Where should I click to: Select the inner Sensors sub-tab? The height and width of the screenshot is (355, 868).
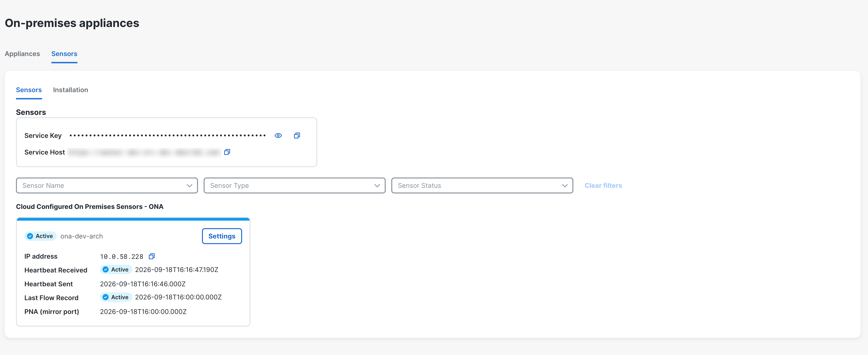29,90
